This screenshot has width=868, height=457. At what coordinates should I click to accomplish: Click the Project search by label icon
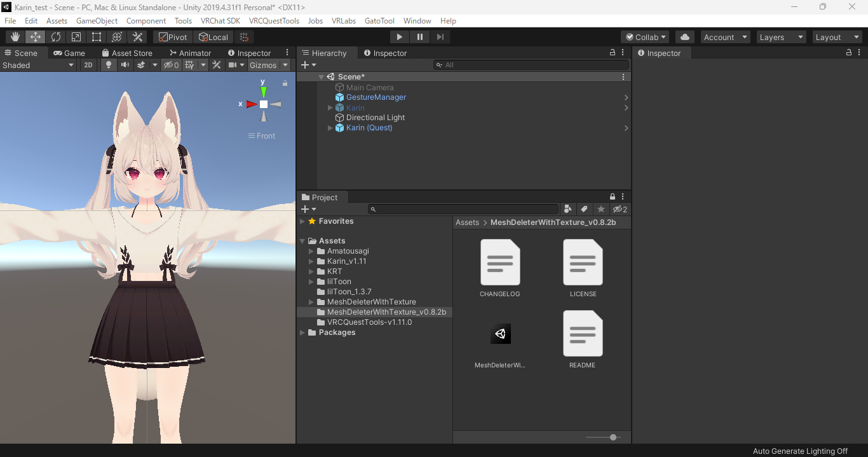(x=584, y=209)
